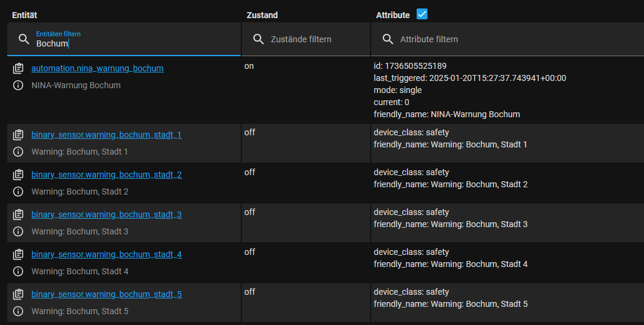
Task: Copy entity ID for warning_bochum_stadt_1
Action: pos(18,135)
